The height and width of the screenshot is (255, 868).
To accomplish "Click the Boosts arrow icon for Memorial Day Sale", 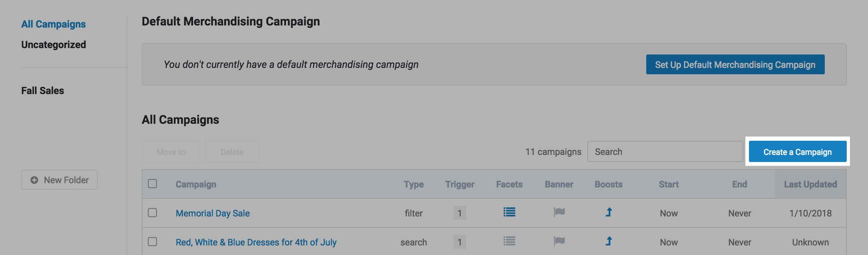I will click(609, 212).
